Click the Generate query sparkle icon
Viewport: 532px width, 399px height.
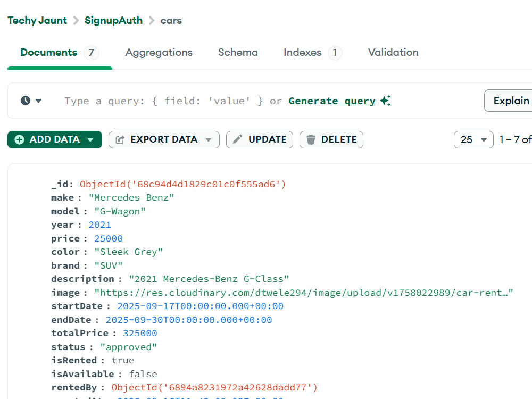[x=385, y=101]
